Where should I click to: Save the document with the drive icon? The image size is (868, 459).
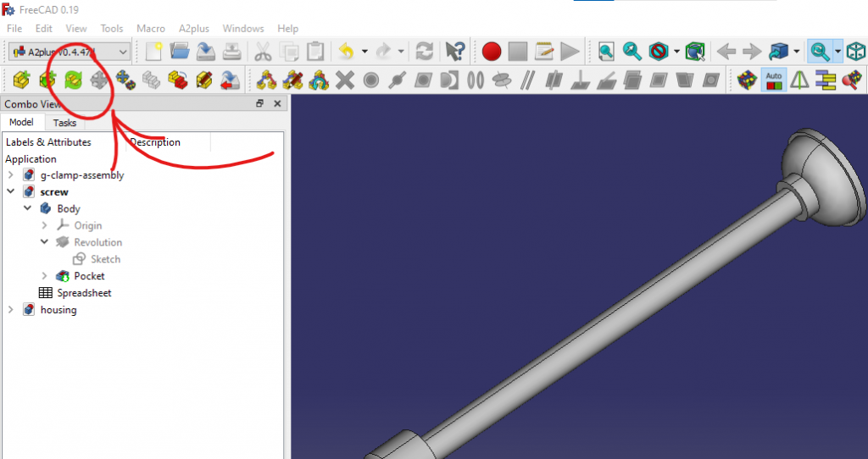tap(205, 52)
